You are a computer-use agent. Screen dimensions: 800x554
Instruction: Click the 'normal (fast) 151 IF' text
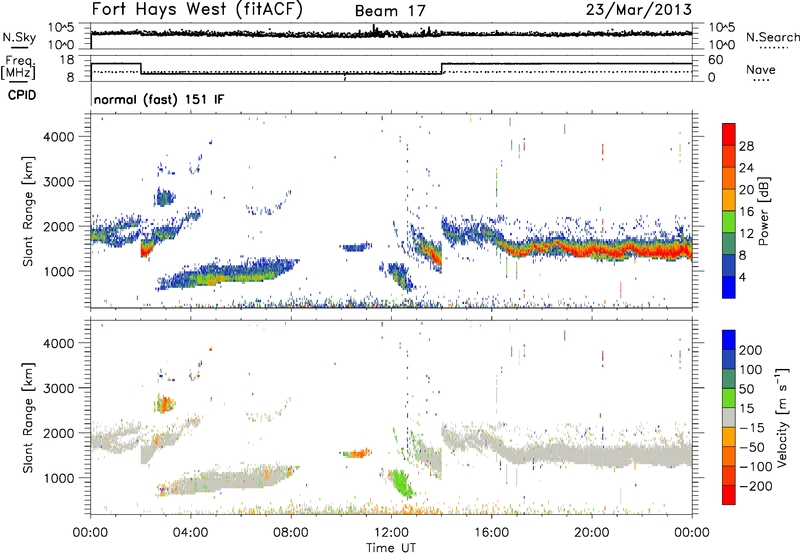(x=159, y=99)
